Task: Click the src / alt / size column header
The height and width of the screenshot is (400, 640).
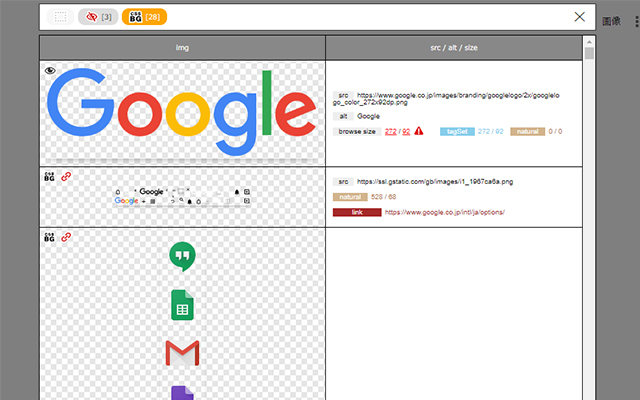Action: (454, 48)
